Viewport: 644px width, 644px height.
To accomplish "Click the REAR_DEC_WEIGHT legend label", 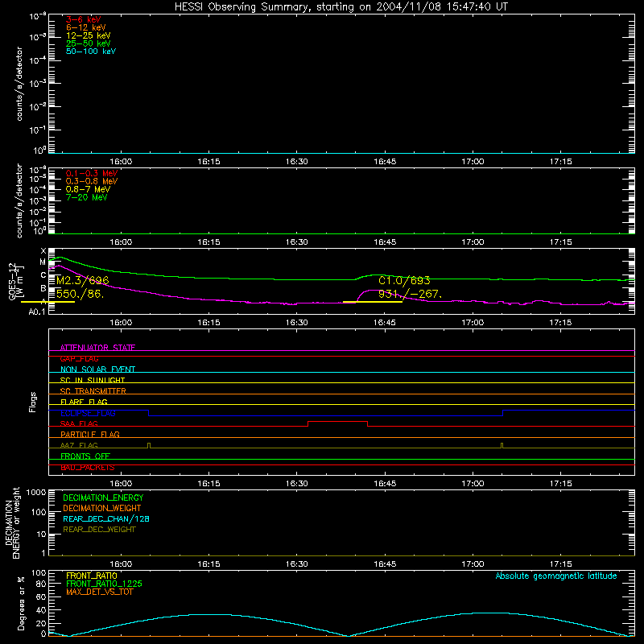I will tap(99, 530).
